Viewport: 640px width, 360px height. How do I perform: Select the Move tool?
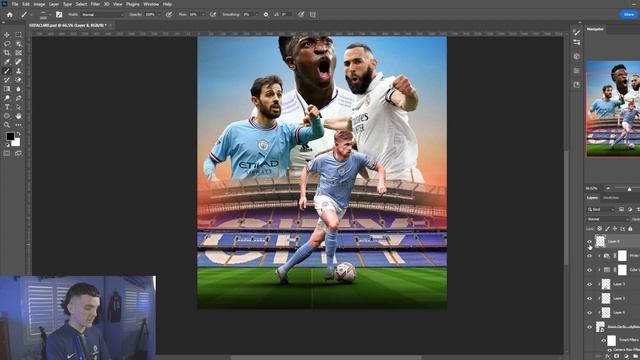click(x=7, y=35)
